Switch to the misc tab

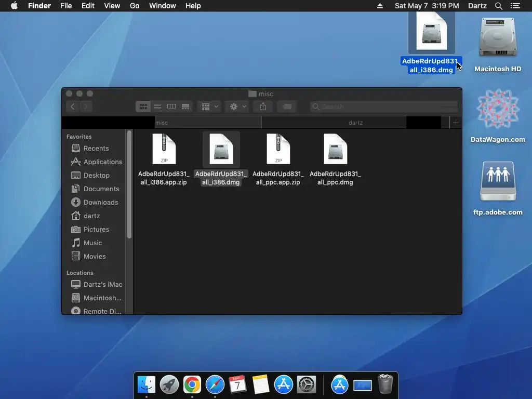coord(162,123)
